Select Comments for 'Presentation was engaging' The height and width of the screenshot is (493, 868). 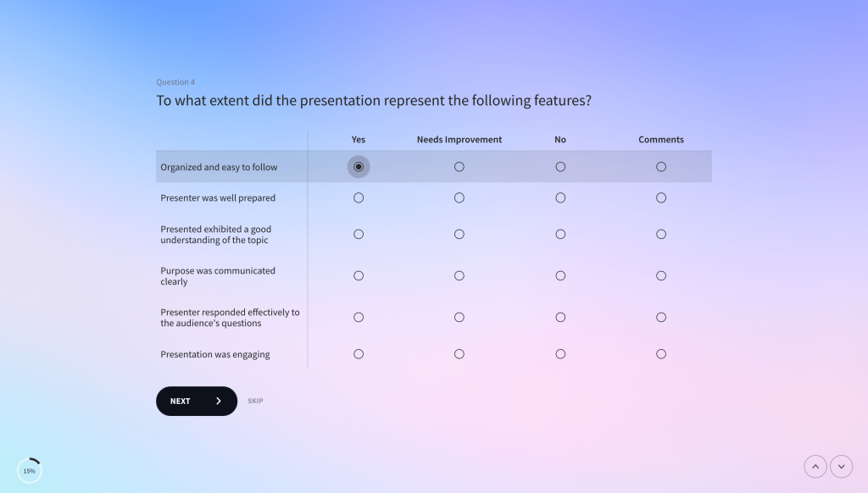tap(661, 354)
